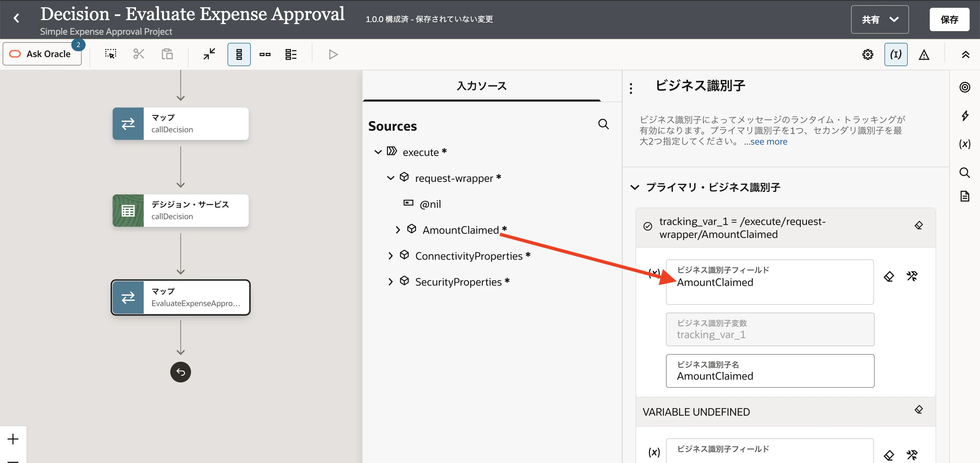Image resolution: width=980 pixels, height=463 pixels.
Task: Open the integration settings gear
Action: click(x=868, y=54)
